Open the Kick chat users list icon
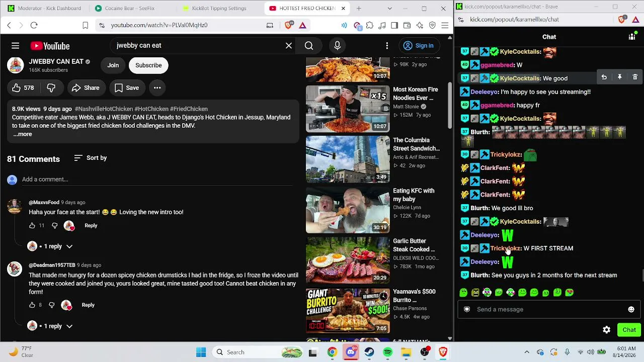Image resolution: width=644 pixels, height=362 pixels. 632,37
